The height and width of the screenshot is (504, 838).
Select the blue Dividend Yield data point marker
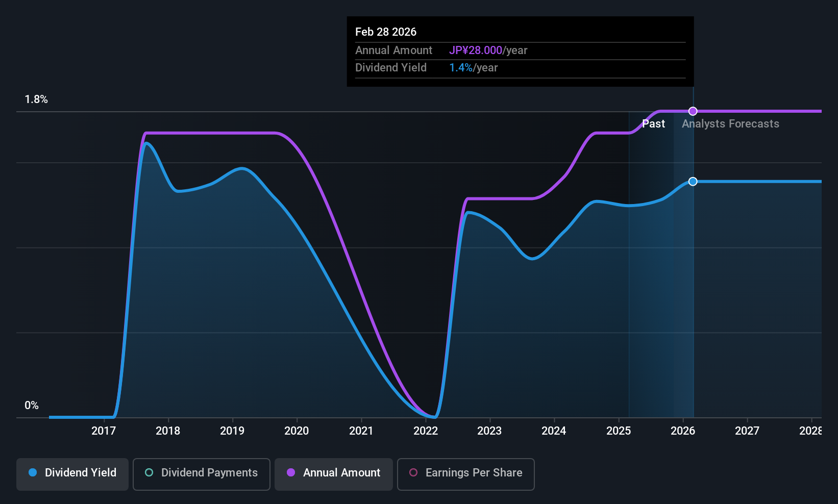coord(693,182)
